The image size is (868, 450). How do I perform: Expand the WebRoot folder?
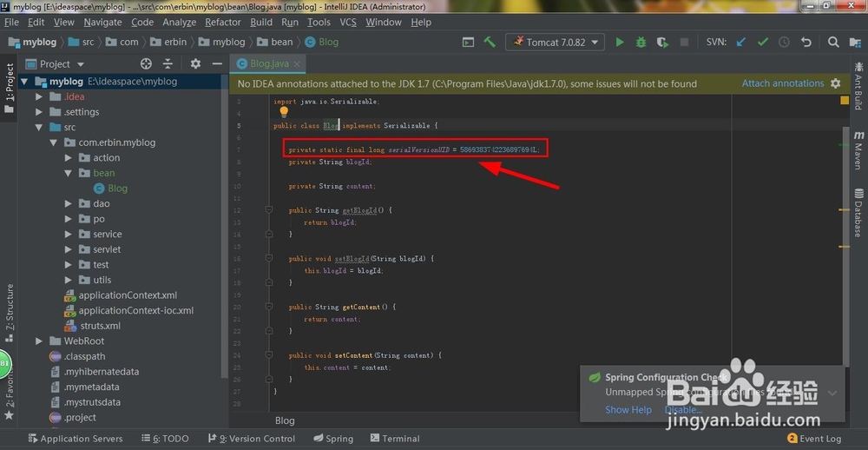tap(39, 341)
